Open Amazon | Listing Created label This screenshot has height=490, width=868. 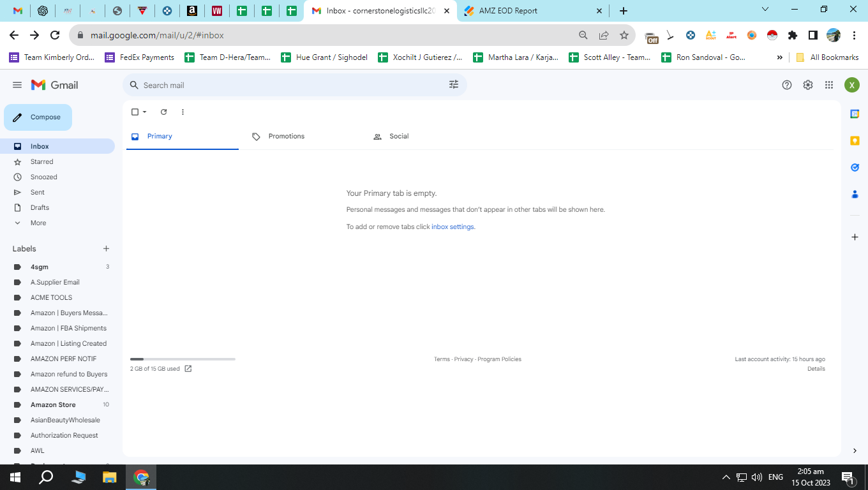[x=57, y=343]
